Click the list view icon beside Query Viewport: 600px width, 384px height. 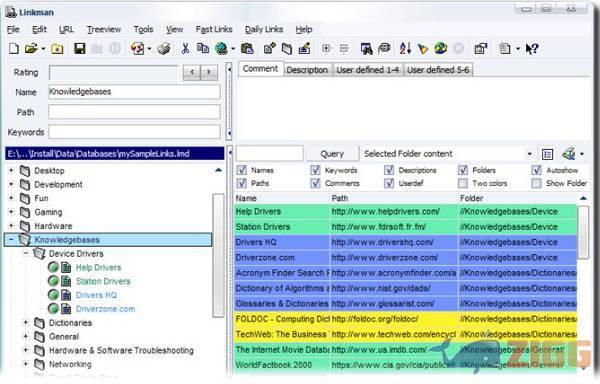[548, 154]
